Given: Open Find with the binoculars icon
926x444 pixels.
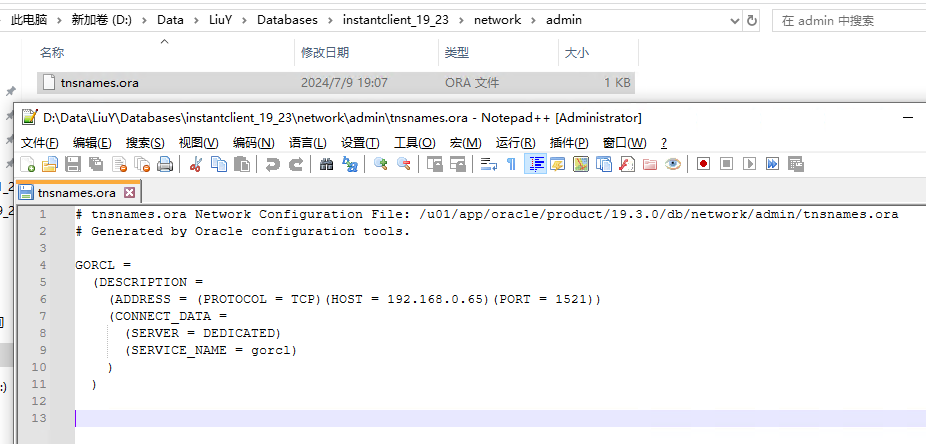Looking at the screenshot, I should 326,164.
